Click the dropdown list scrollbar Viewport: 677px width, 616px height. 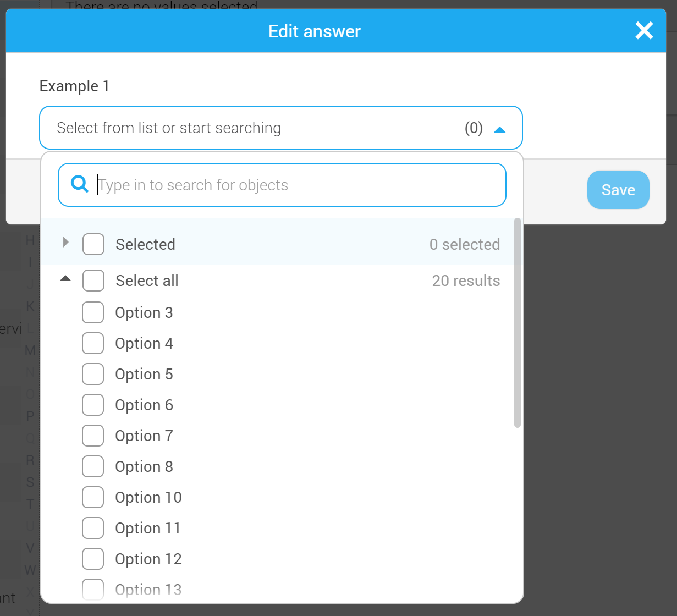click(517, 323)
